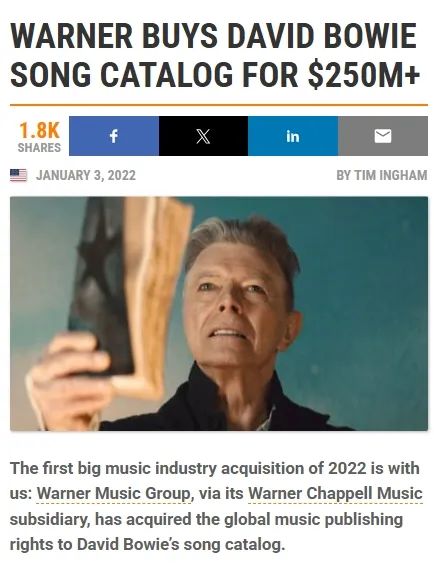Image resolution: width=434 pixels, height=566 pixels.
Task: Share the article on LinkedIn
Action: point(293,136)
